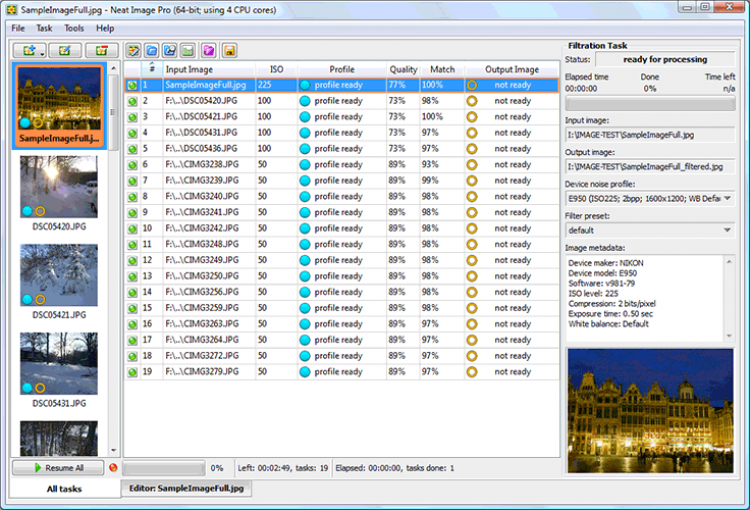The image size is (750, 510).
Task: Click orange output ring for SampleImageFull.jpg row
Action: (472, 85)
